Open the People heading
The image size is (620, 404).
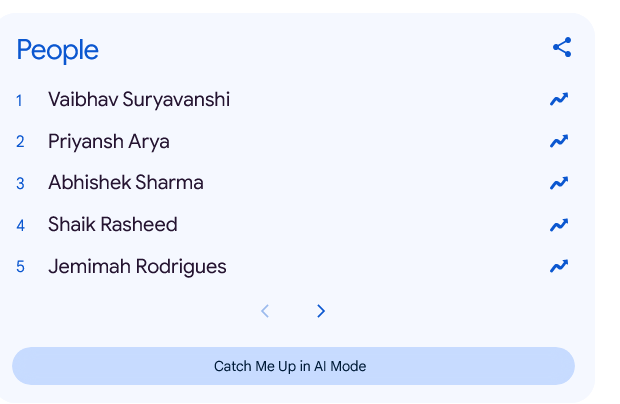(x=58, y=49)
